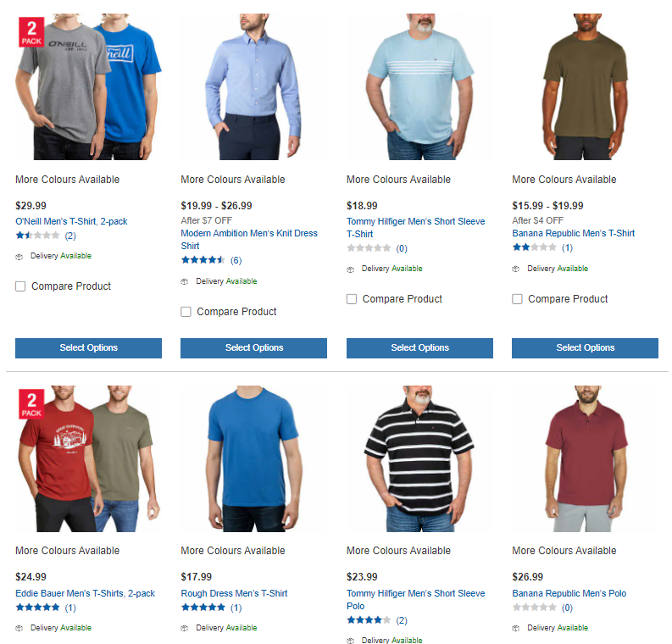Click the 2 PACK badge on O'Neill shirts

[x=31, y=31]
